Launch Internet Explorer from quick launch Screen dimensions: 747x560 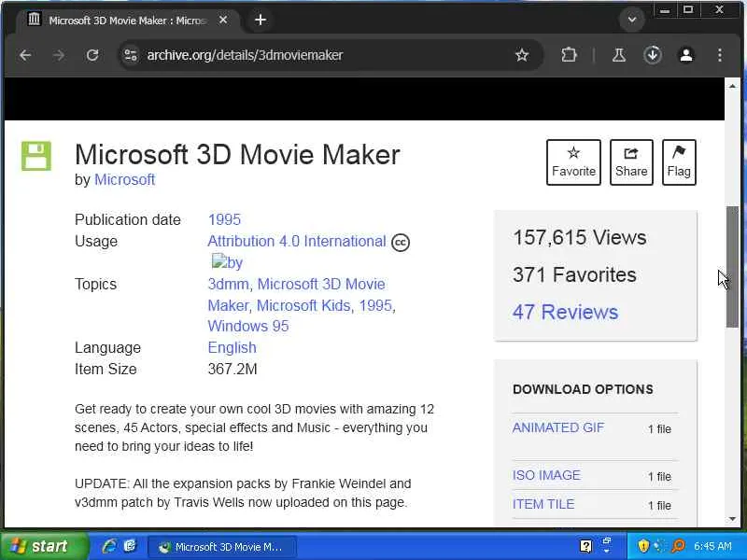pos(109,546)
